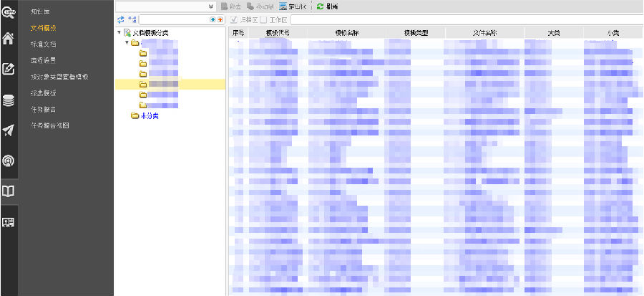Toggle the 工作区 checkbox
The height and width of the screenshot is (296, 644).
[263, 20]
